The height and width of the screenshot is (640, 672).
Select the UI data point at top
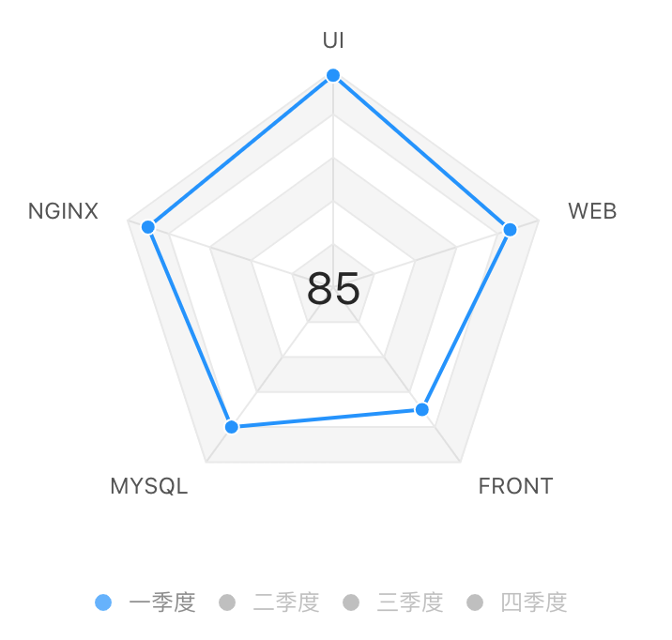coord(333,75)
